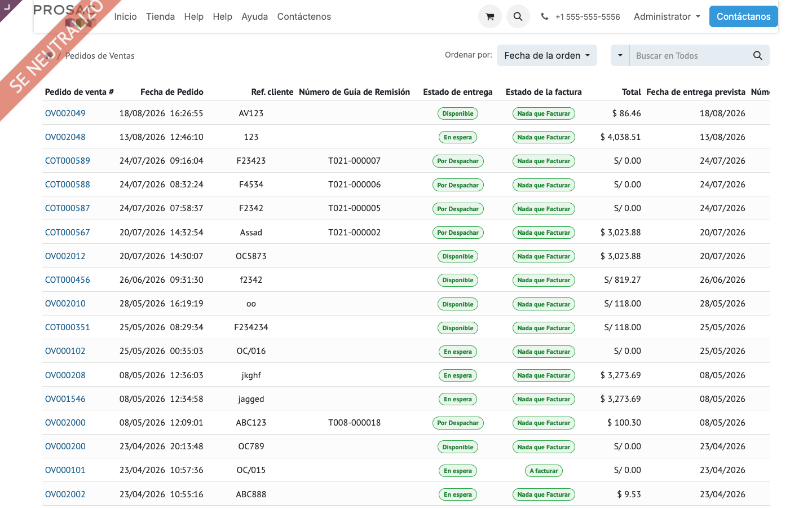Click guide number T021-000006
Viewport: 812px width, 508px height.
coord(354,184)
